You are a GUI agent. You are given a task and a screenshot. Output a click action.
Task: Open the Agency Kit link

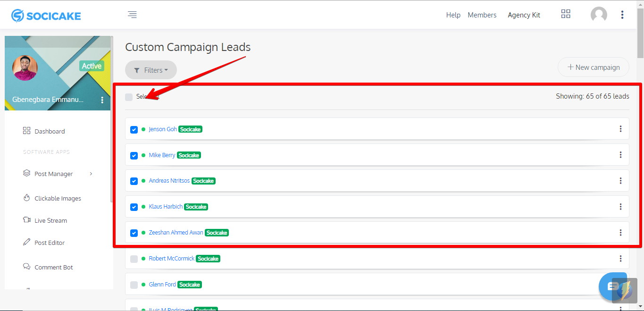pyautogui.click(x=524, y=15)
